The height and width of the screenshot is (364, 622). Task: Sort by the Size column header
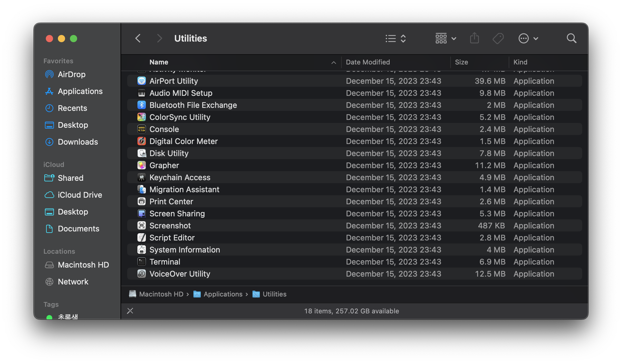point(461,62)
